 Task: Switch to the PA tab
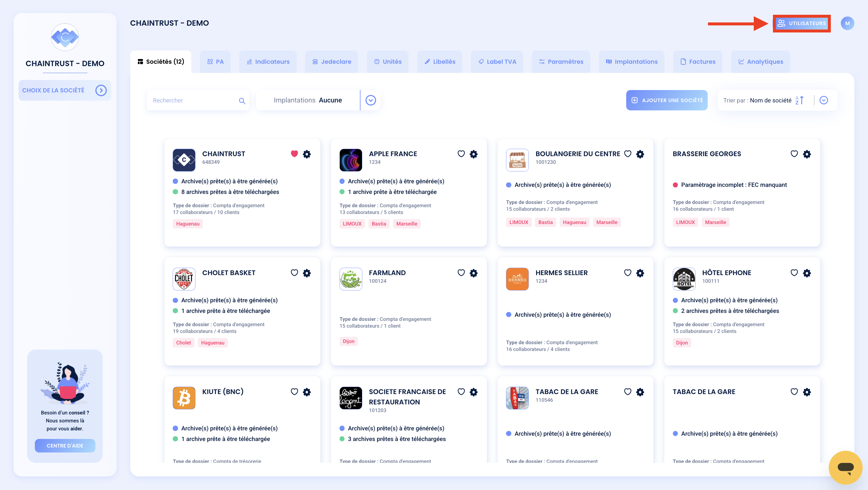[215, 62]
